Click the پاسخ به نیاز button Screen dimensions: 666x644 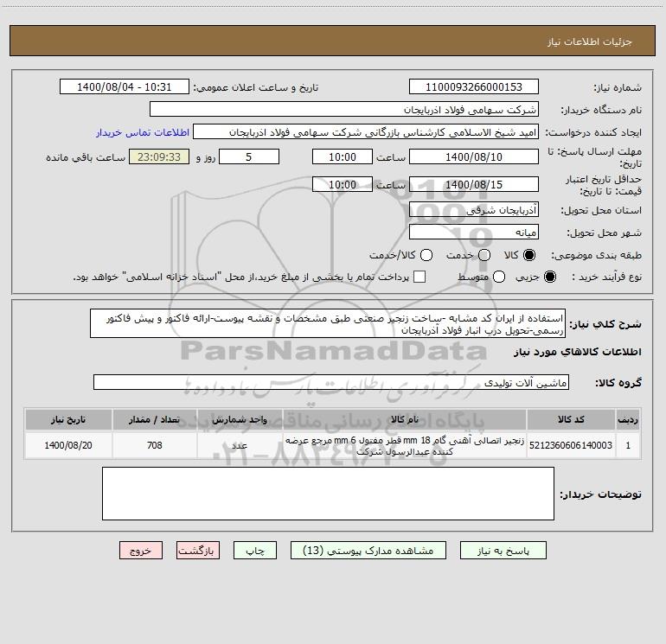pos(503,551)
